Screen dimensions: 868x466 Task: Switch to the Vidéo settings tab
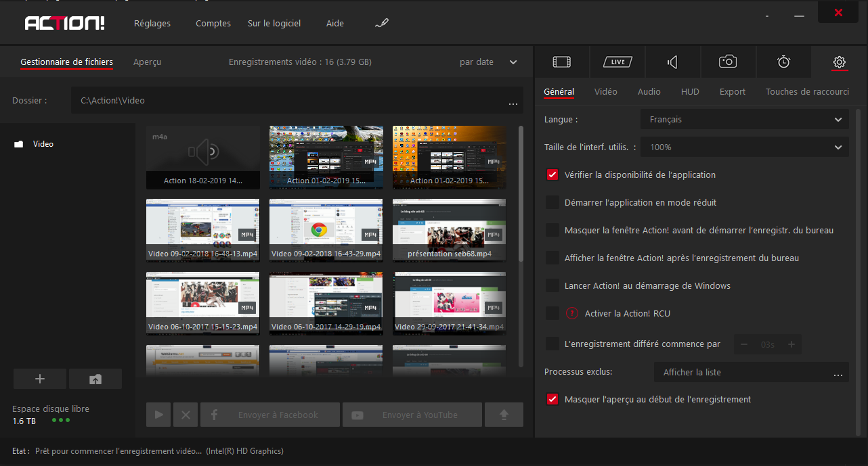click(606, 92)
